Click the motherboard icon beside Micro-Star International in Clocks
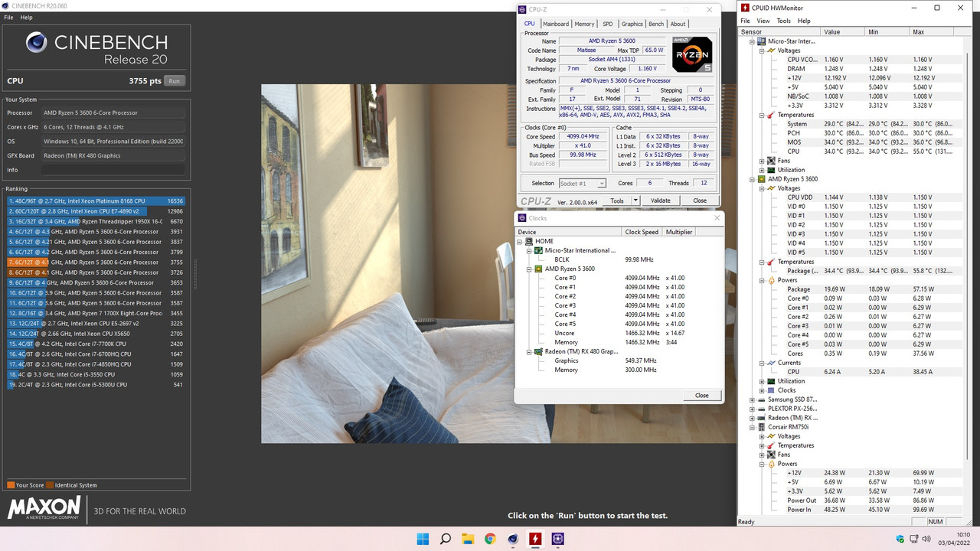Image resolution: width=980 pixels, height=551 pixels. tap(539, 250)
